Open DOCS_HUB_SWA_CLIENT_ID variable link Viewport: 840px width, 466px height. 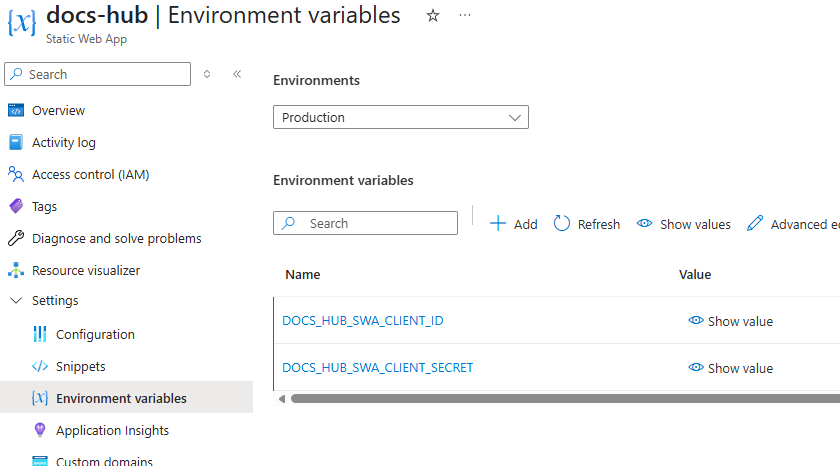[363, 320]
